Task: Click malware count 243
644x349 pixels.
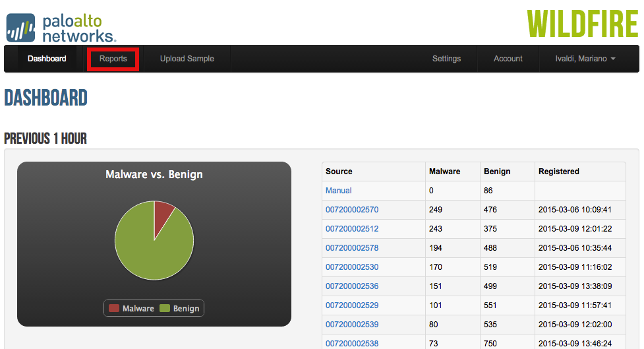Action: [435, 229]
